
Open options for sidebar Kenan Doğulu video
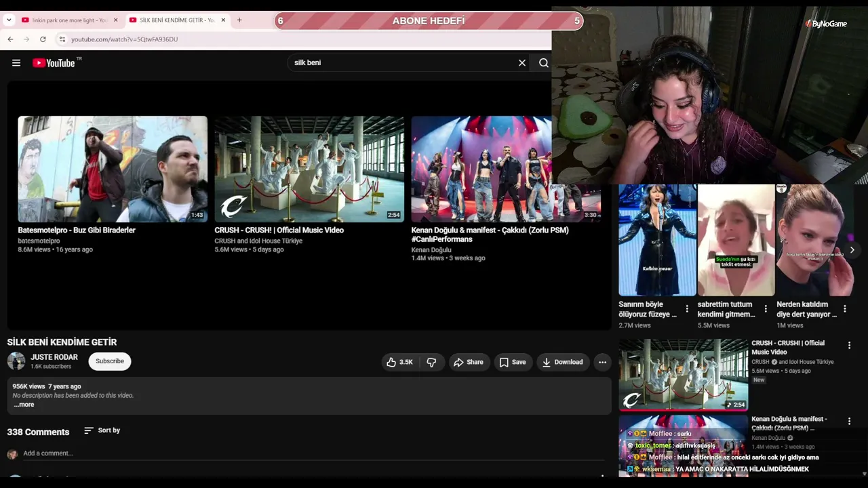[849, 422]
